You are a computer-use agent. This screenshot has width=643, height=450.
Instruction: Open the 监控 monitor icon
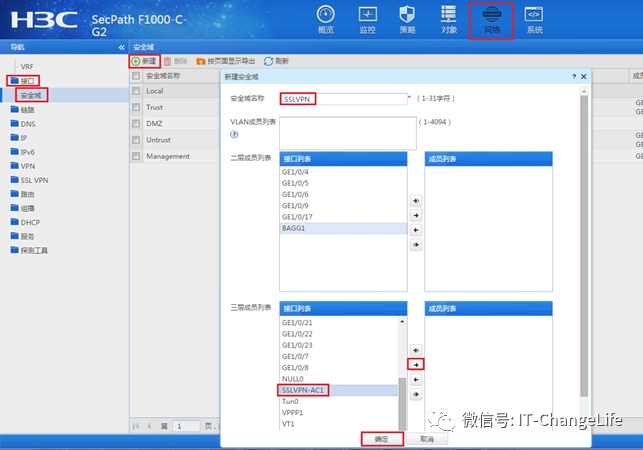pyautogui.click(x=367, y=20)
